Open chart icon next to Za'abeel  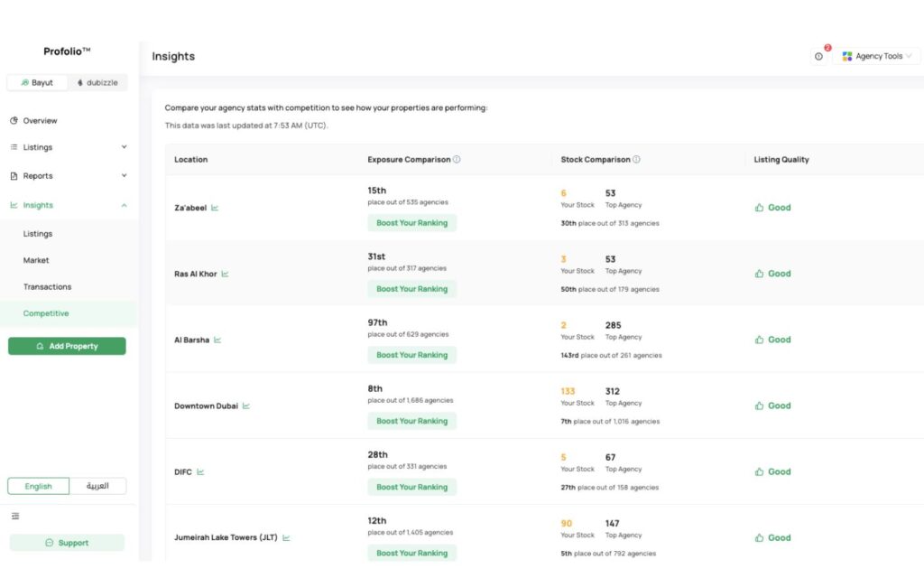215,208
